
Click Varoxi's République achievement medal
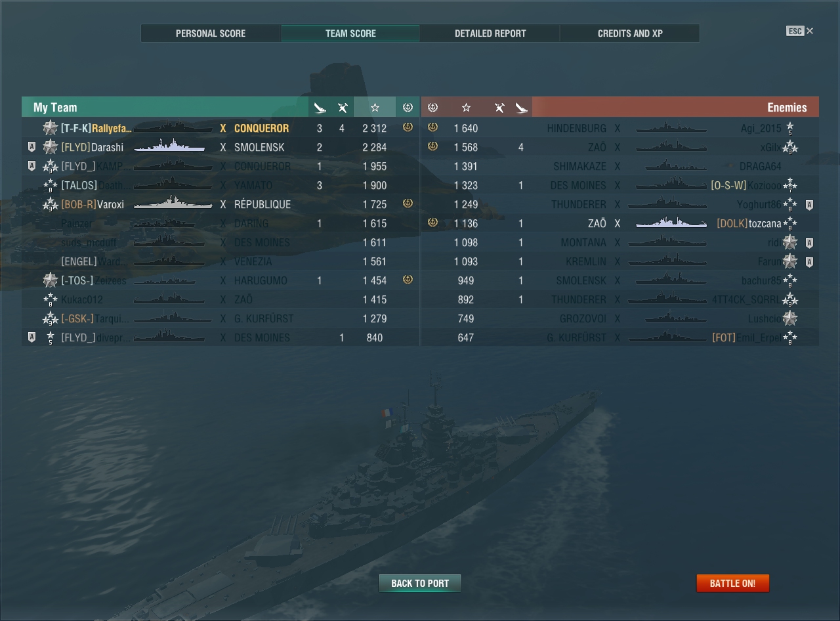click(x=408, y=204)
